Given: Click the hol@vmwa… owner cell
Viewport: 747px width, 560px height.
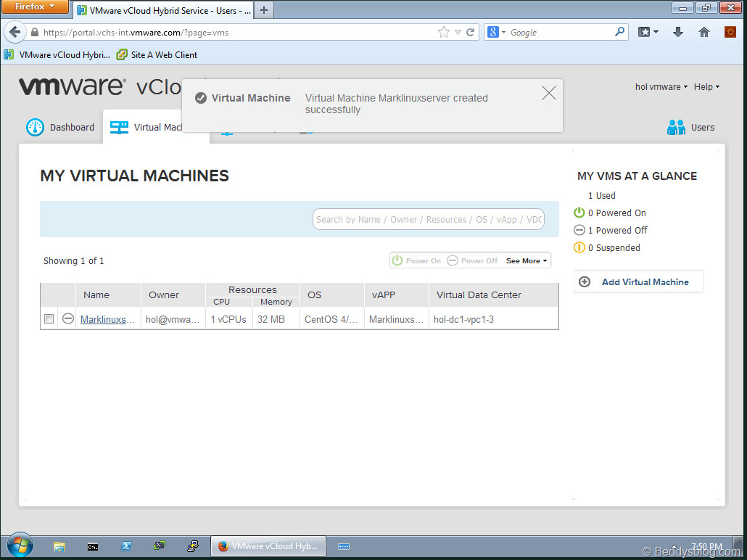Looking at the screenshot, I should 173,319.
